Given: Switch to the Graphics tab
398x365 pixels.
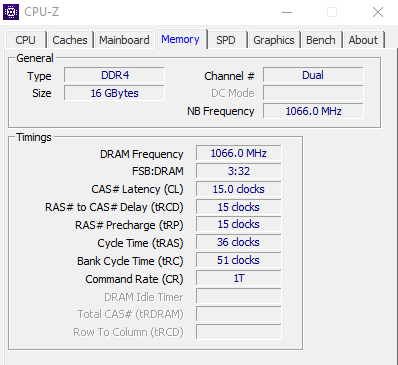Looking at the screenshot, I should [274, 40].
